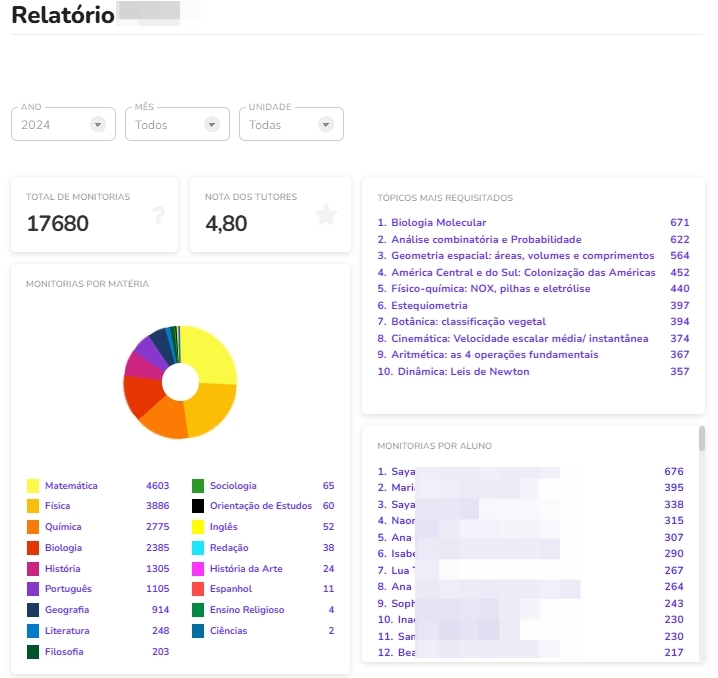The width and height of the screenshot is (718, 678).
Task: Click student row 1 with 676 monitorias
Action: [x=530, y=472]
